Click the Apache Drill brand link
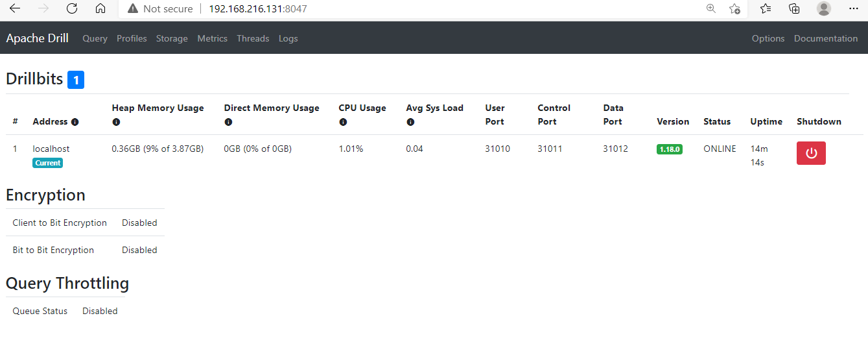 [38, 38]
